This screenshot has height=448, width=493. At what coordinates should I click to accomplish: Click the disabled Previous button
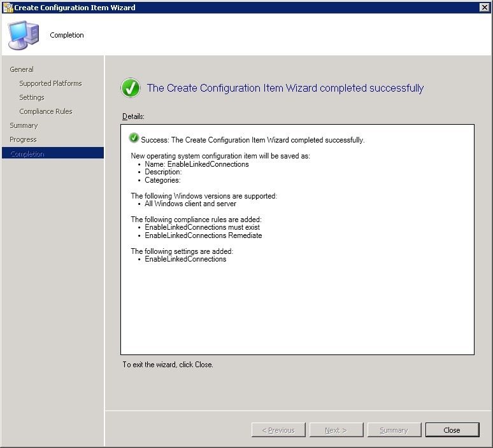[278, 430]
